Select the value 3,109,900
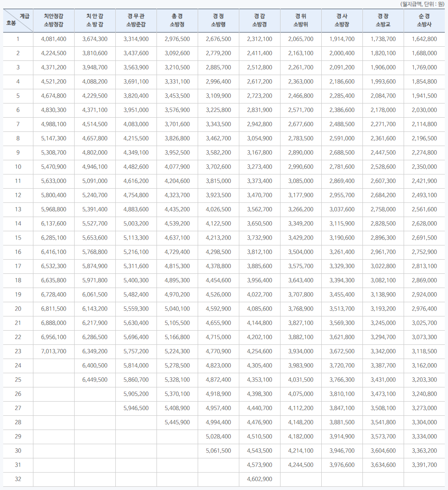Screen dimensions: 448x490 point(219,96)
